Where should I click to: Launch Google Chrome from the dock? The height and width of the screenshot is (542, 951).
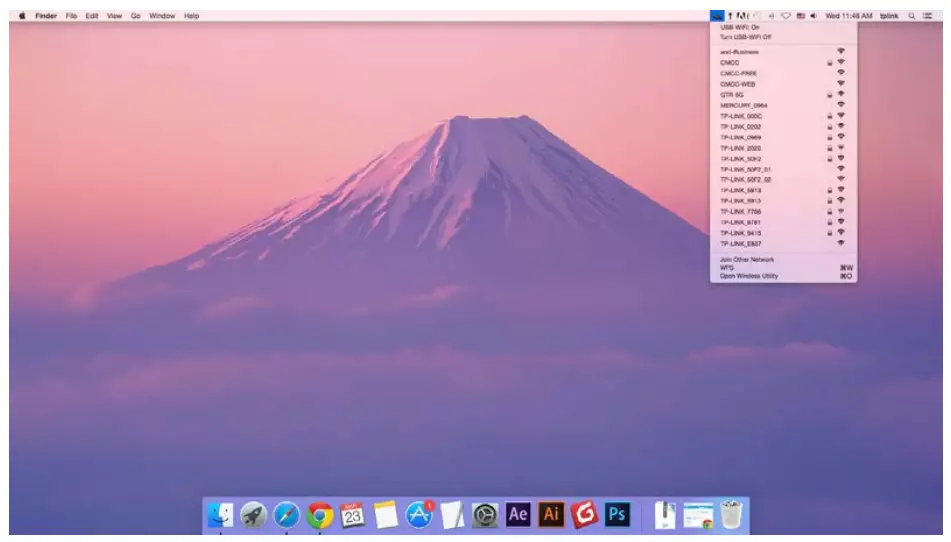pos(320,515)
